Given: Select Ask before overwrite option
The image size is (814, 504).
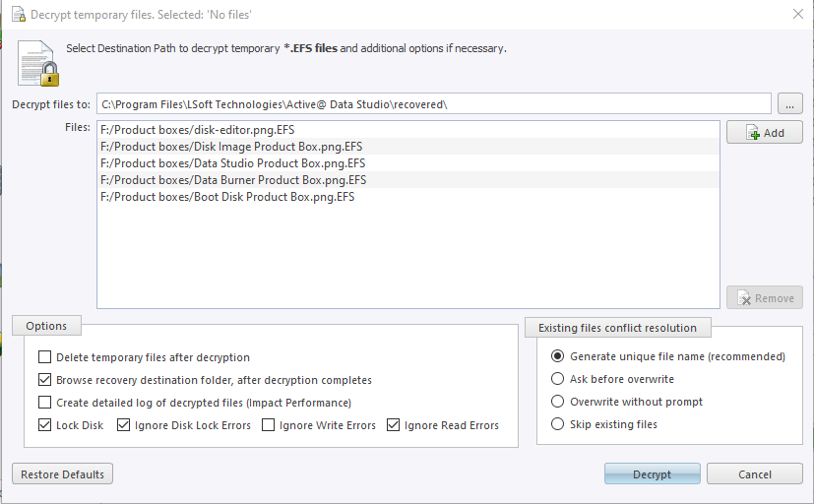Looking at the screenshot, I should [557, 379].
